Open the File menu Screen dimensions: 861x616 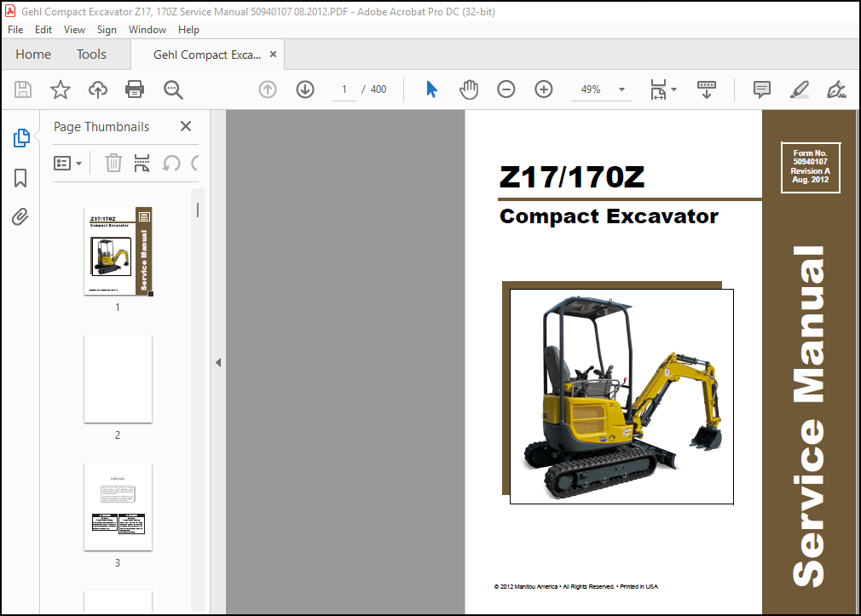click(x=15, y=30)
